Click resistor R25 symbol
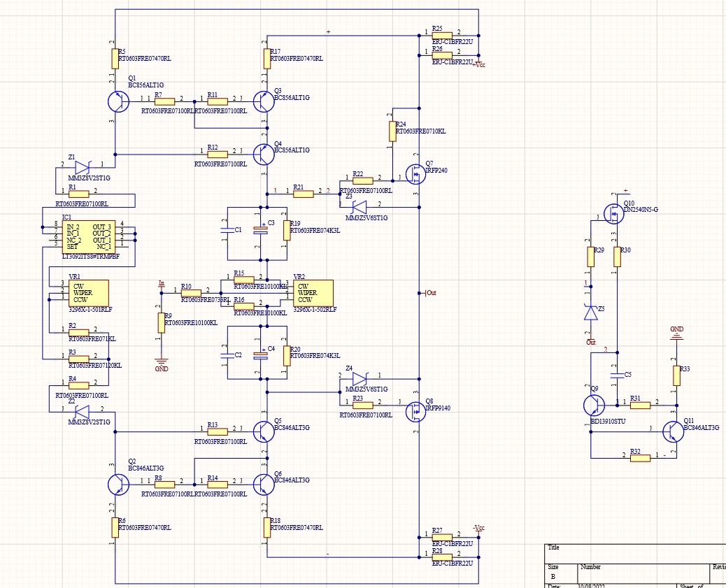This screenshot has height=588, width=726. (x=442, y=36)
